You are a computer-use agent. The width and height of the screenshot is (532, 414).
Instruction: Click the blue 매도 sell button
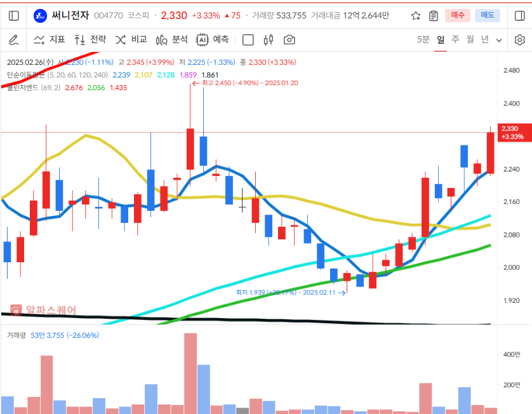coord(488,15)
